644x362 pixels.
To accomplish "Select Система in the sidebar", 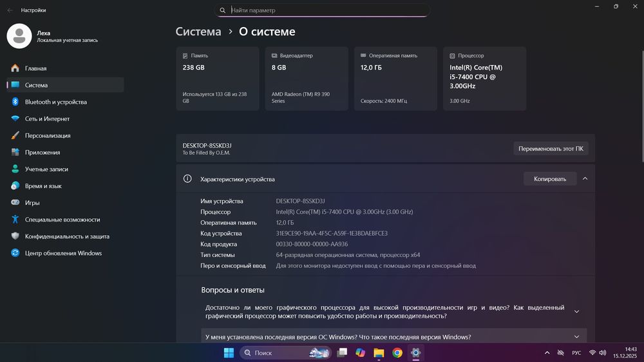I will tap(65, 85).
